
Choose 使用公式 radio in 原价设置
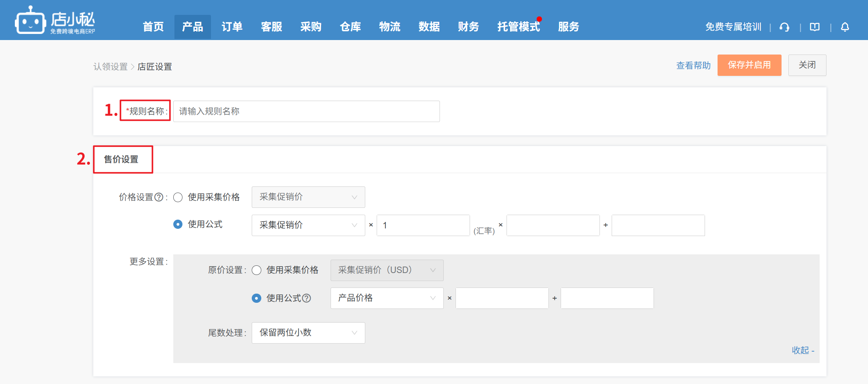tap(257, 298)
